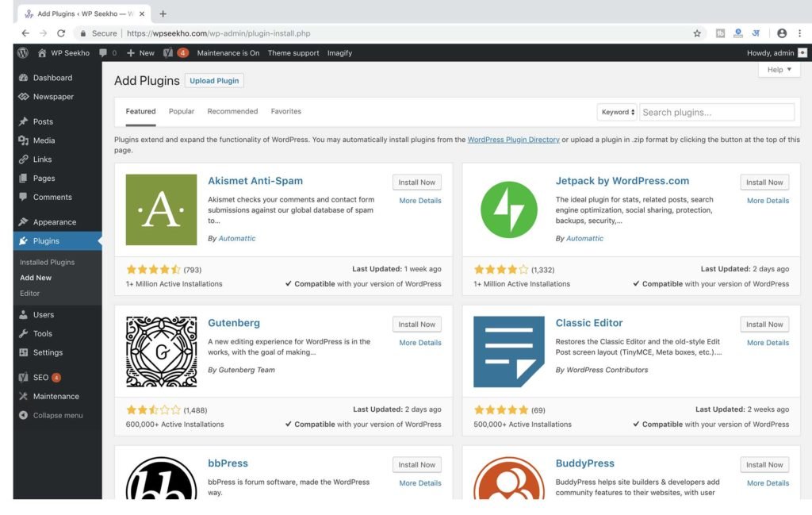Image resolution: width=812 pixels, height=515 pixels.
Task: Open Theme support in admin bar
Action: [293, 53]
